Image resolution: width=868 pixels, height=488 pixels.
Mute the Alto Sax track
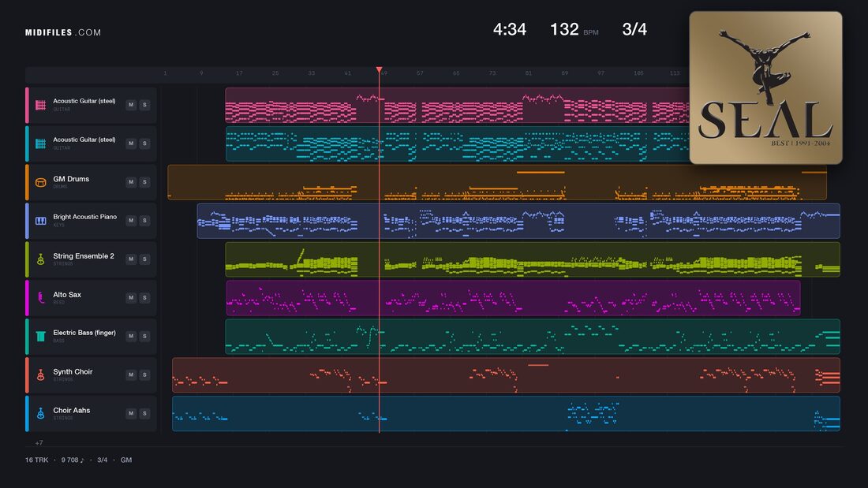coord(131,298)
